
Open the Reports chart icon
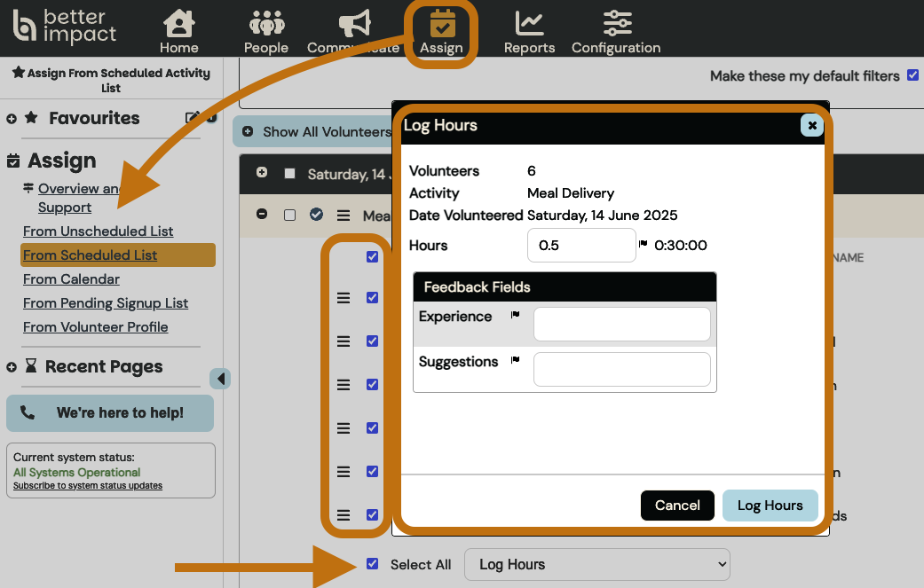[x=529, y=24]
